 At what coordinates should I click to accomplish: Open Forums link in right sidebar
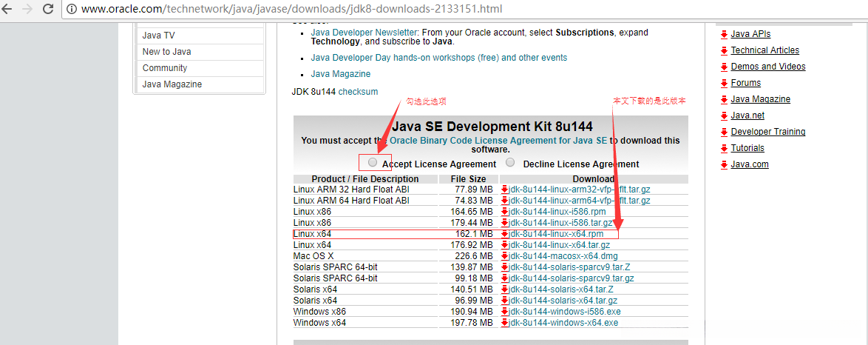click(746, 83)
